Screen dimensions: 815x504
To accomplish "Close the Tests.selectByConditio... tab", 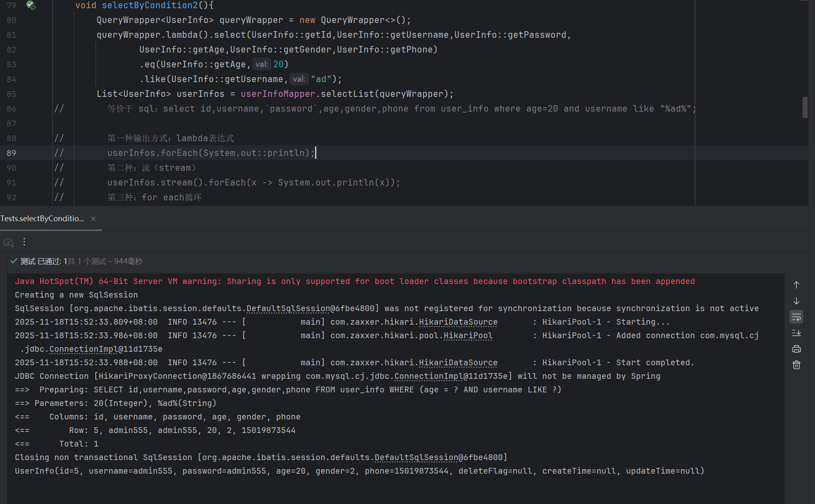I will point(93,219).
